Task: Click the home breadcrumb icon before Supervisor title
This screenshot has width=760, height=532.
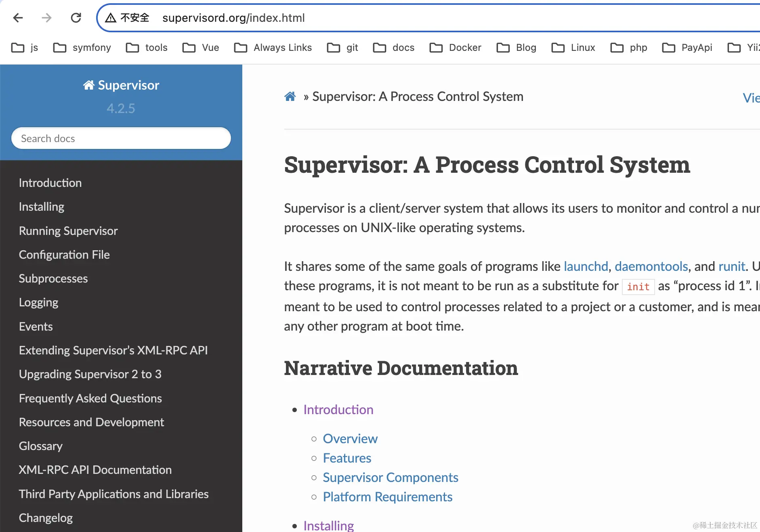Action: (x=290, y=96)
